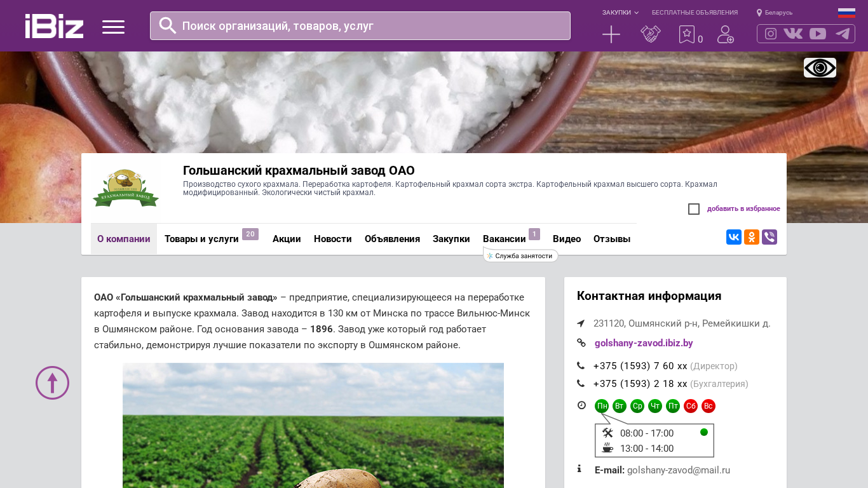Share the company page on Odnoklassniki
Image resolution: width=868 pixels, height=488 pixels.
point(752,237)
